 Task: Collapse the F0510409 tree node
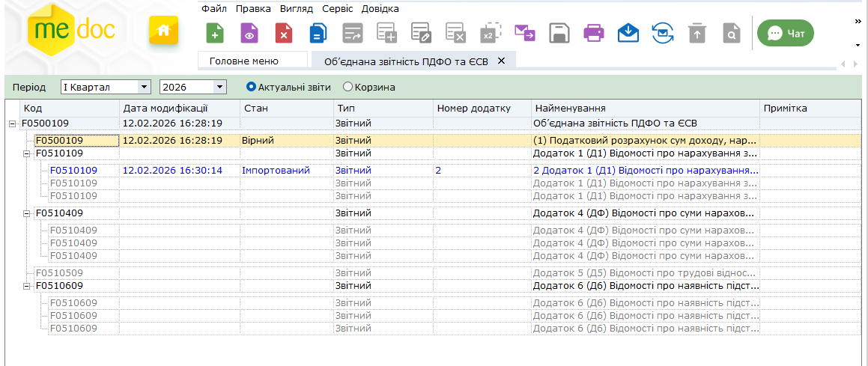click(27, 213)
